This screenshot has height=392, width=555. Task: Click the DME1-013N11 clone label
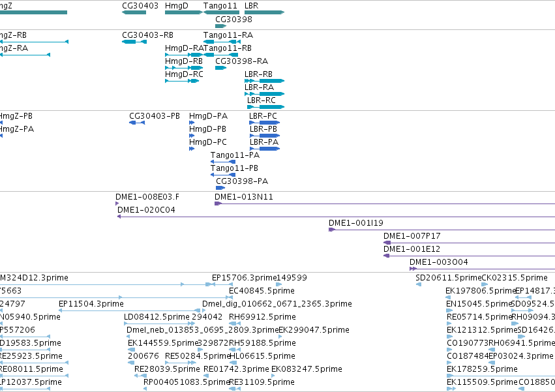pos(244,197)
